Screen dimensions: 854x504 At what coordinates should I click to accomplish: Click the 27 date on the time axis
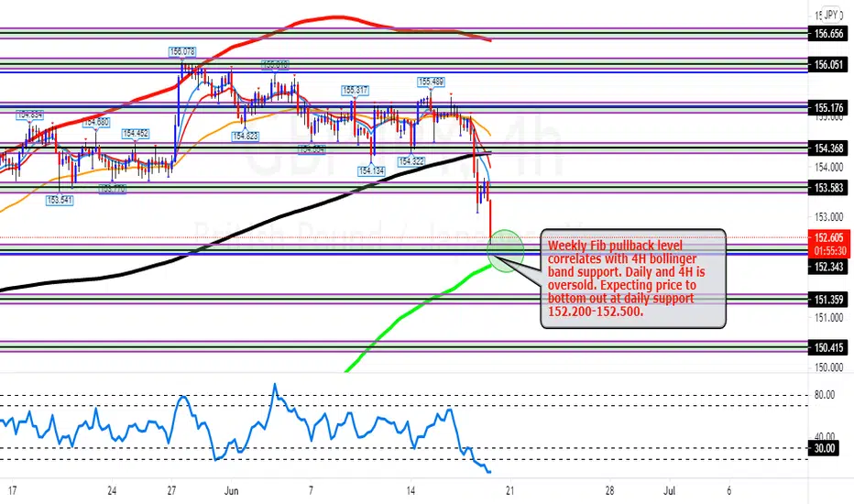[171, 491]
